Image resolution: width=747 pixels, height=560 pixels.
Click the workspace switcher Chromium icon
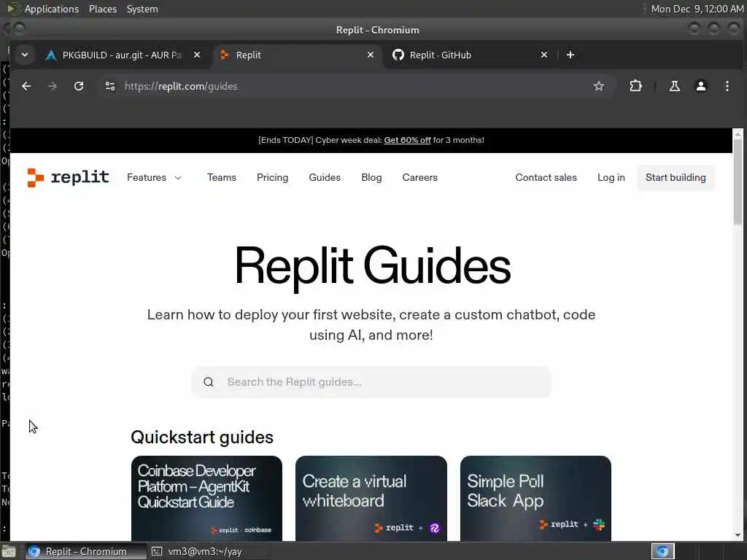point(662,551)
